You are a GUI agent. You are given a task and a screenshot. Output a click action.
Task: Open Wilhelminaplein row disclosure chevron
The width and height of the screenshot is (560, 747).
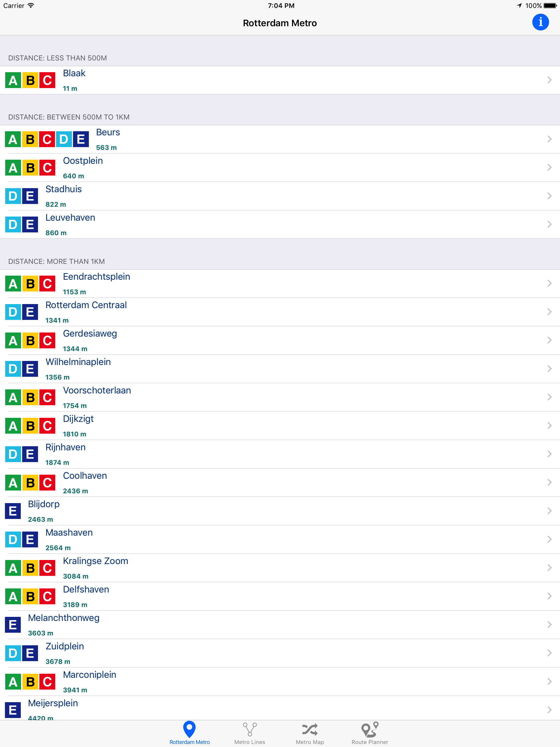tap(549, 368)
